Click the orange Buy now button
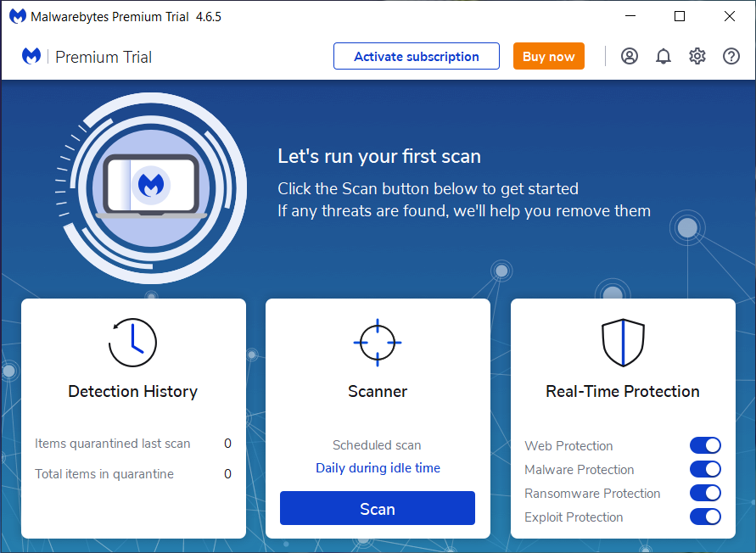Viewport: 756px width, 553px height. click(549, 56)
